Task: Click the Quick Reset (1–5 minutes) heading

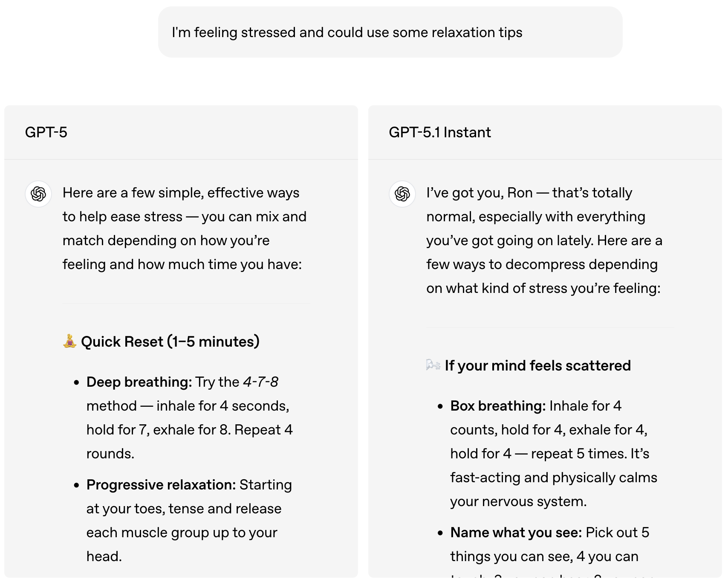Action: (170, 342)
